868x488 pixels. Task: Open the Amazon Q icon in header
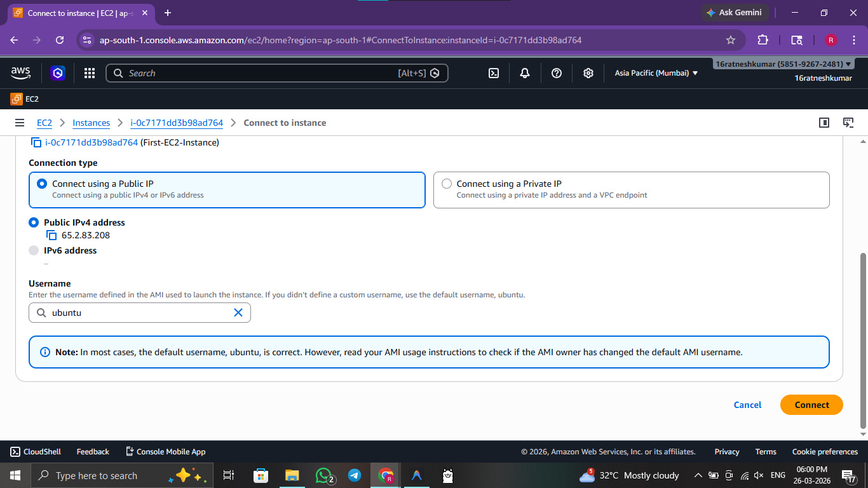tap(58, 73)
